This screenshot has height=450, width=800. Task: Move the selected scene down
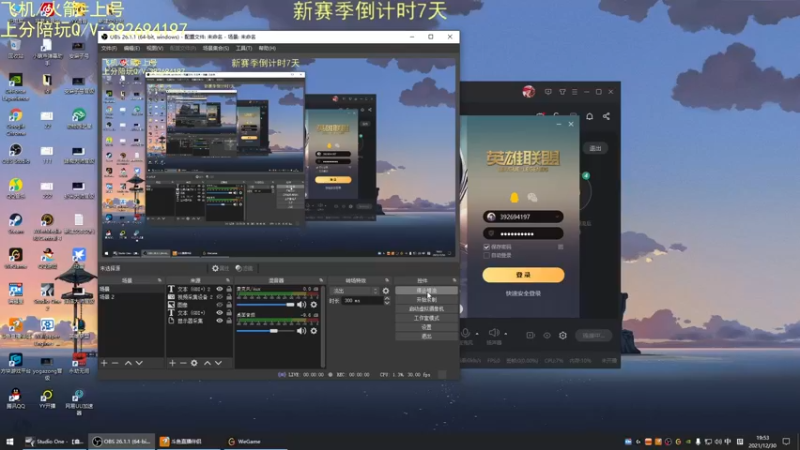pyautogui.click(x=139, y=363)
